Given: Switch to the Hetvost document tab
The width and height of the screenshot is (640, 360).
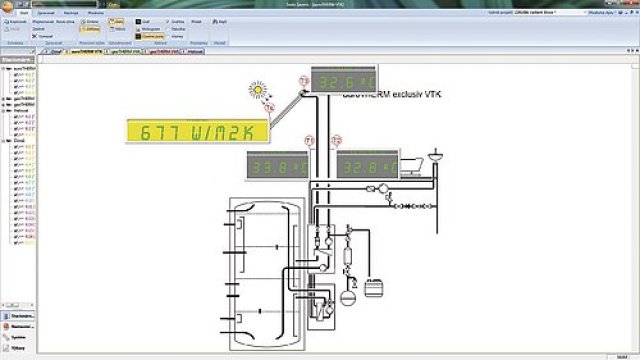Looking at the screenshot, I should (193, 52).
